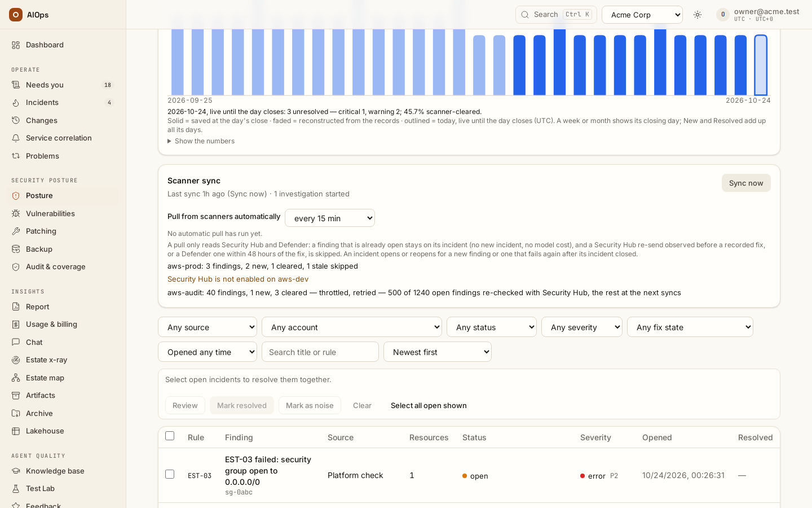Click the Knowledge base icon
The height and width of the screenshot is (508, 812).
click(x=16, y=471)
